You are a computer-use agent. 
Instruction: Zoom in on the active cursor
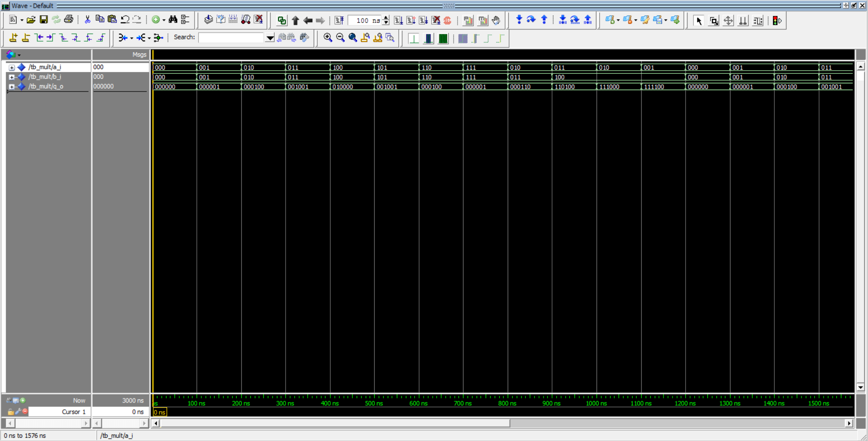(x=365, y=38)
